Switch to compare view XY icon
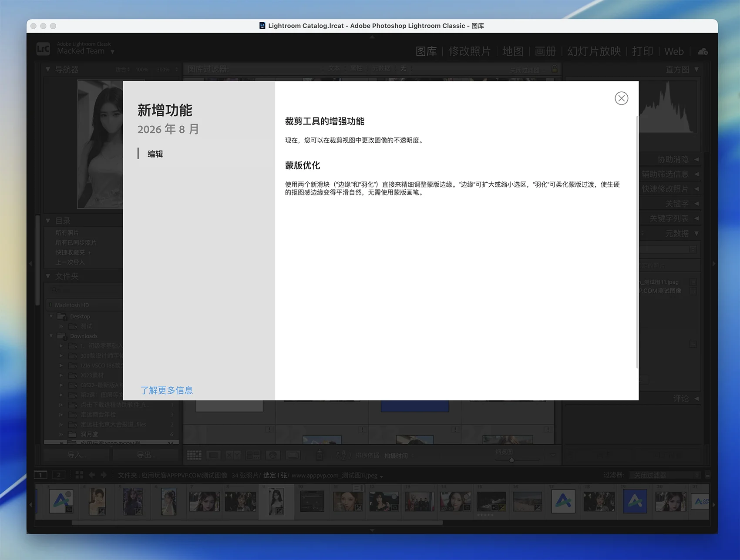Image resolution: width=740 pixels, height=560 pixels. tap(233, 456)
